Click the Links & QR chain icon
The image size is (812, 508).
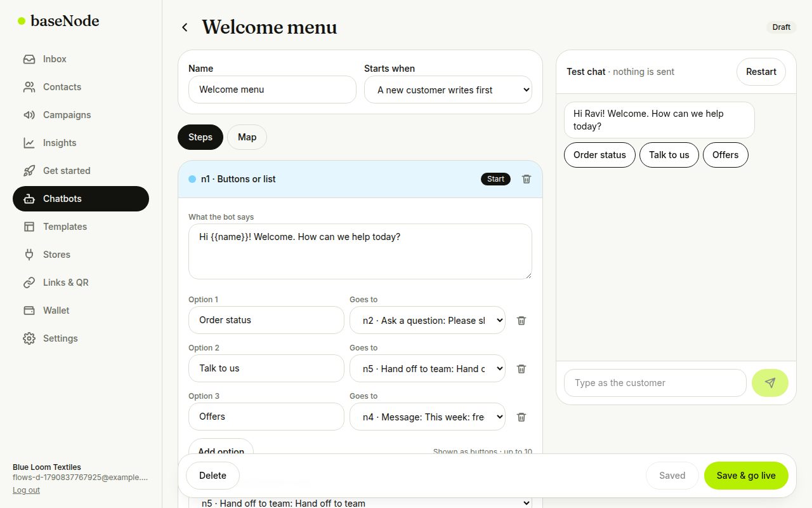(x=29, y=283)
